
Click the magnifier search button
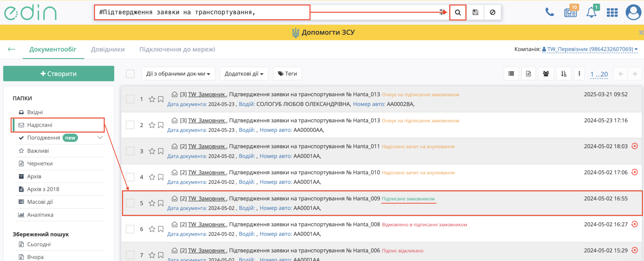coord(458,12)
